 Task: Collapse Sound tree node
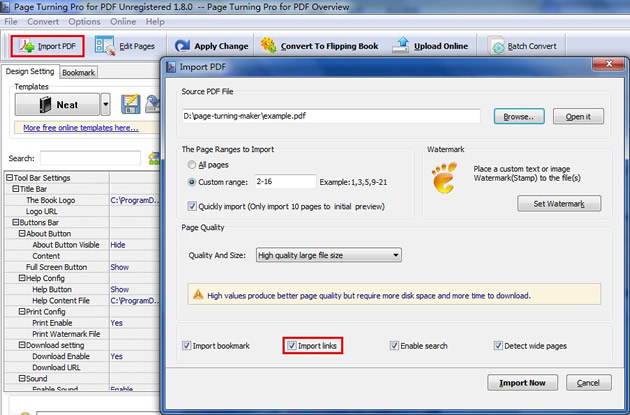coord(22,378)
